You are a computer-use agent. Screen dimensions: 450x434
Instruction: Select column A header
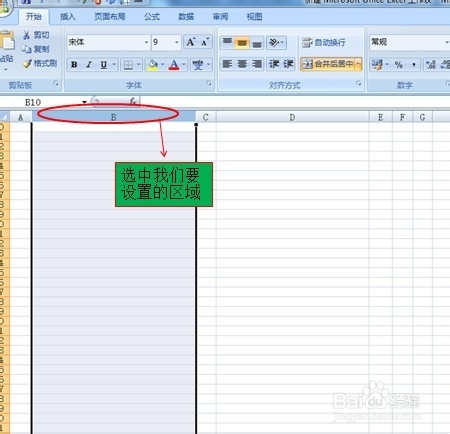[x=21, y=117]
